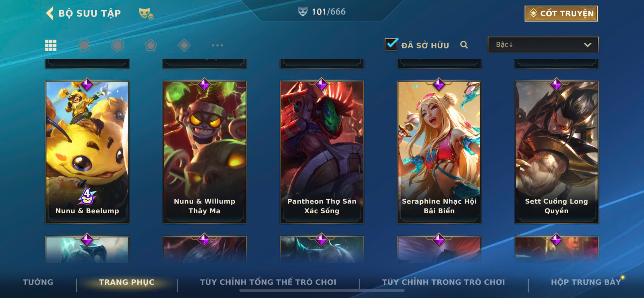
Task: Filter by the diamond rarity icon
Action: point(184,45)
